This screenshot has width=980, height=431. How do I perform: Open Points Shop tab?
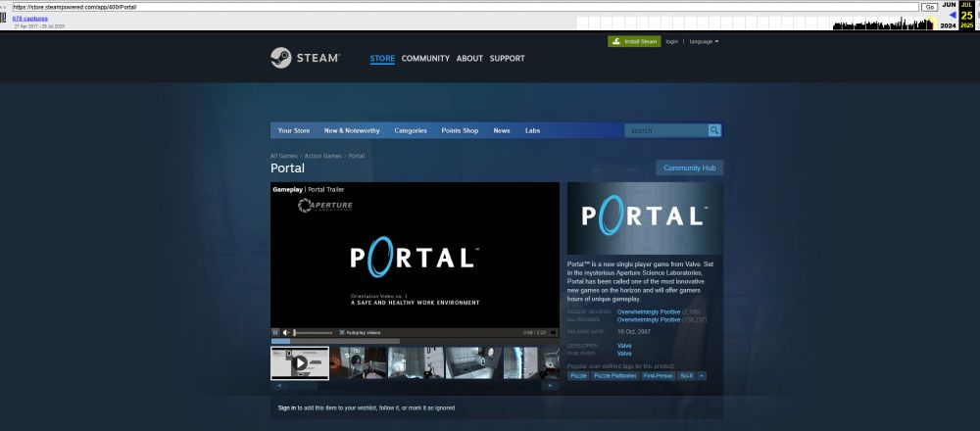pyautogui.click(x=460, y=130)
